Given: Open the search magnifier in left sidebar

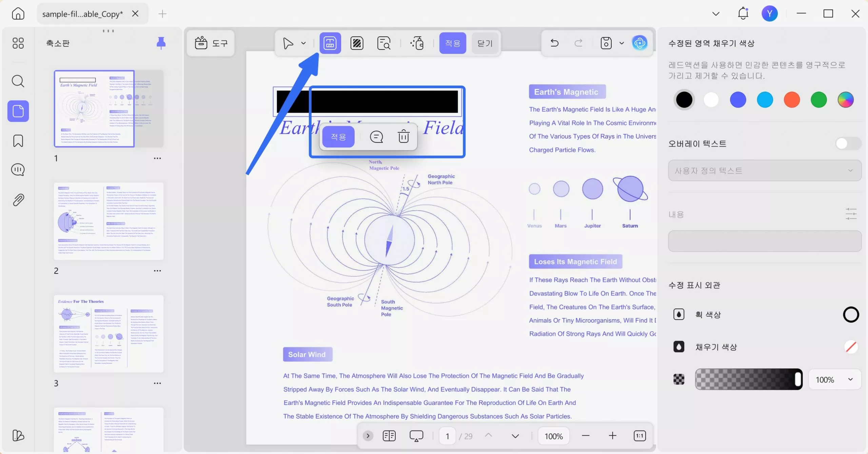Looking at the screenshot, I should (18, 81).
